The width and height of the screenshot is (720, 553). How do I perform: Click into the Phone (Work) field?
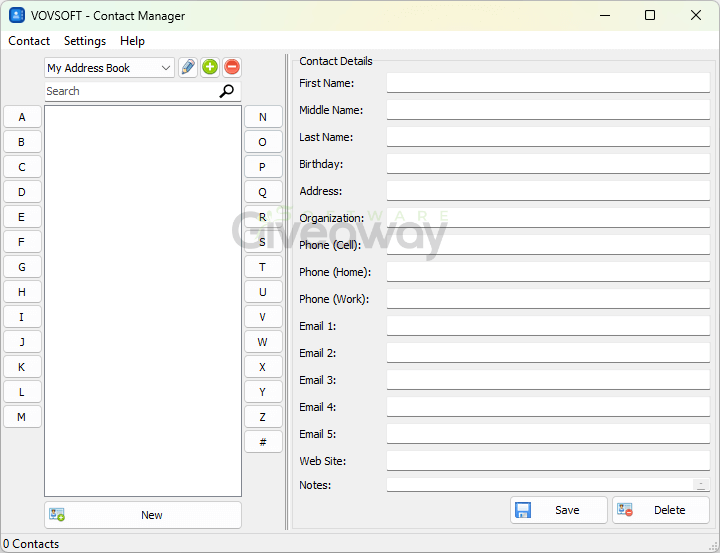(x=548, y=299)
